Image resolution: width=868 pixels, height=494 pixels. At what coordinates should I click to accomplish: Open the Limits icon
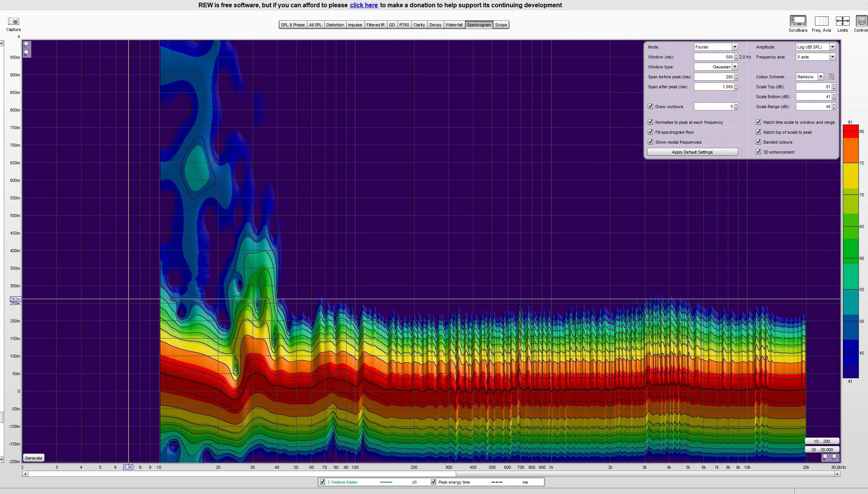[842, 21]
